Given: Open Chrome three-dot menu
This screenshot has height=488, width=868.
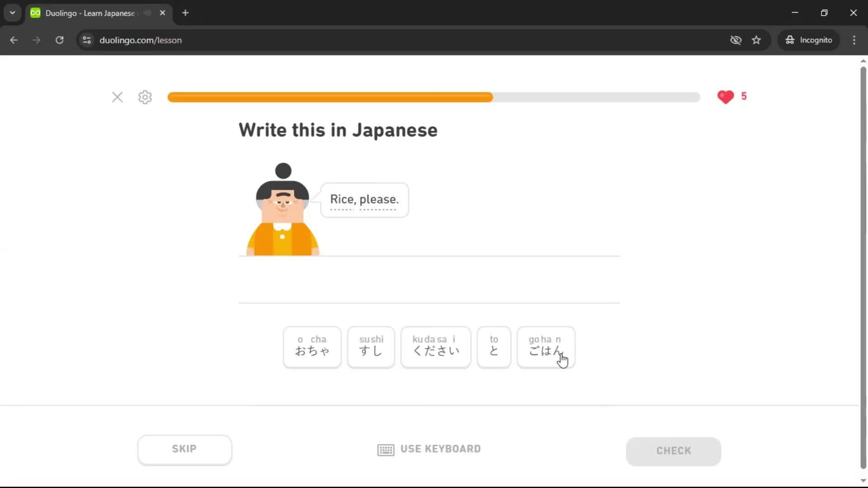Looking at the screenshot, I should tap(854, 40).
